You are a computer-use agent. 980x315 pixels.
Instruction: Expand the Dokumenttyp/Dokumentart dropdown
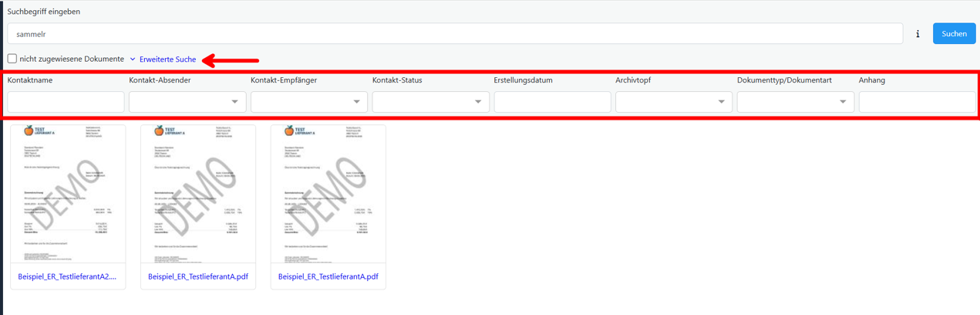795,102
